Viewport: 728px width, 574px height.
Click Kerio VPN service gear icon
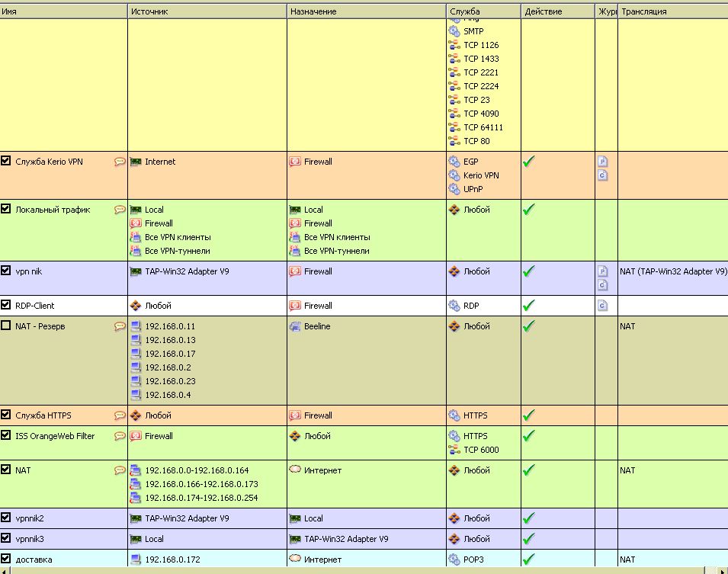coord(454,175)
